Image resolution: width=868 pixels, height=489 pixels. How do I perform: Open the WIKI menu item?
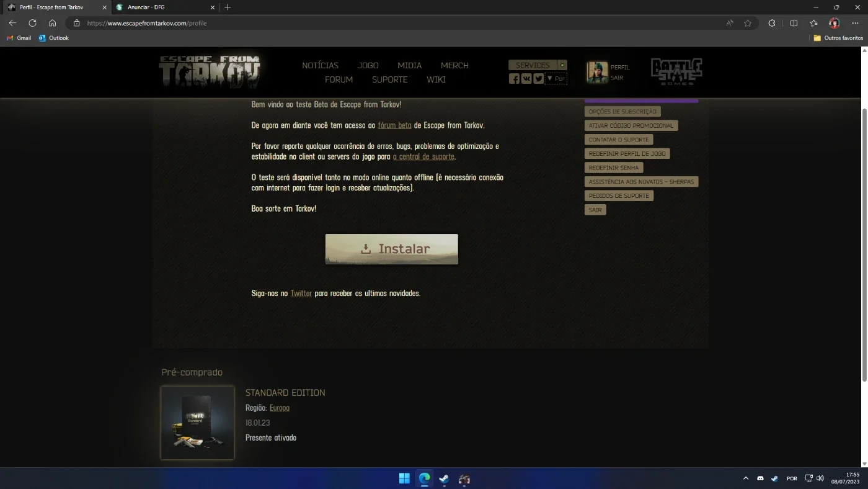tap(436, 79)
